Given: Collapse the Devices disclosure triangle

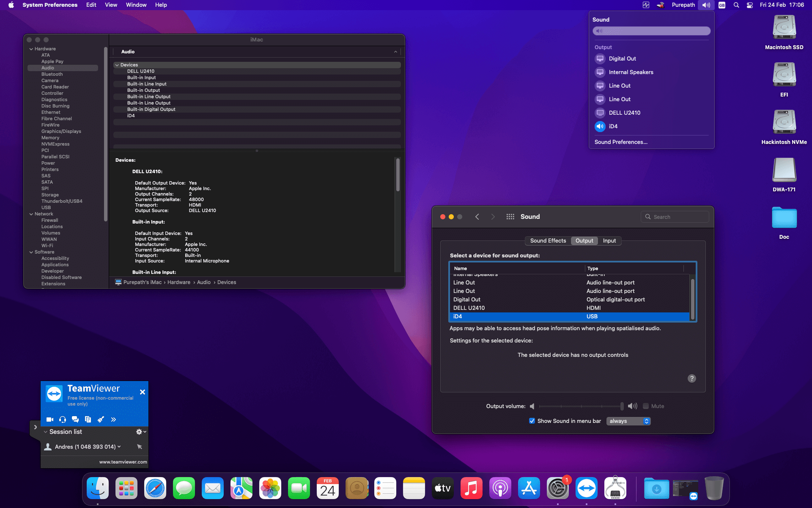Looking at the screenshot, I should point(117,65).
